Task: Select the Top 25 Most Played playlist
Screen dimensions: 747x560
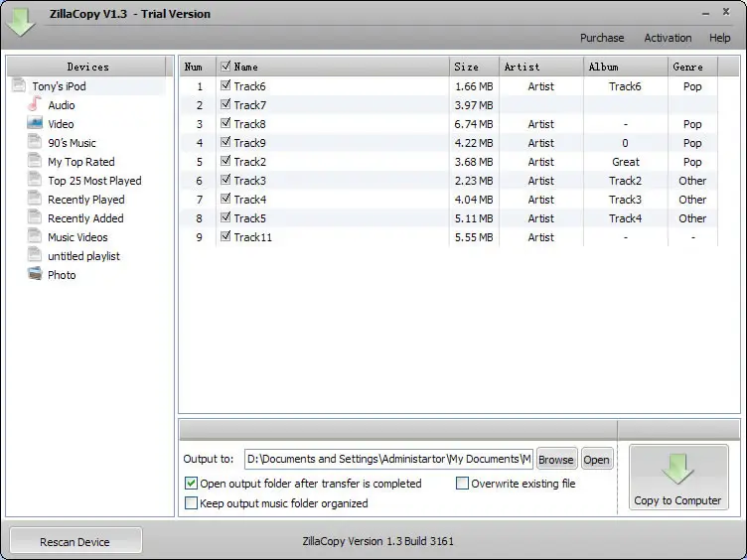Action: click(x=94, y=181)
